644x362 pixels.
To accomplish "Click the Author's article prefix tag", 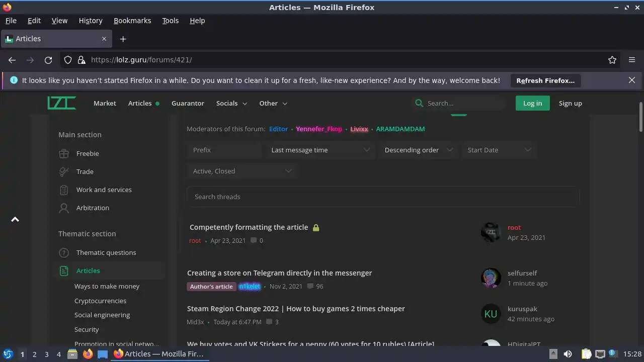I will [211, 287].
